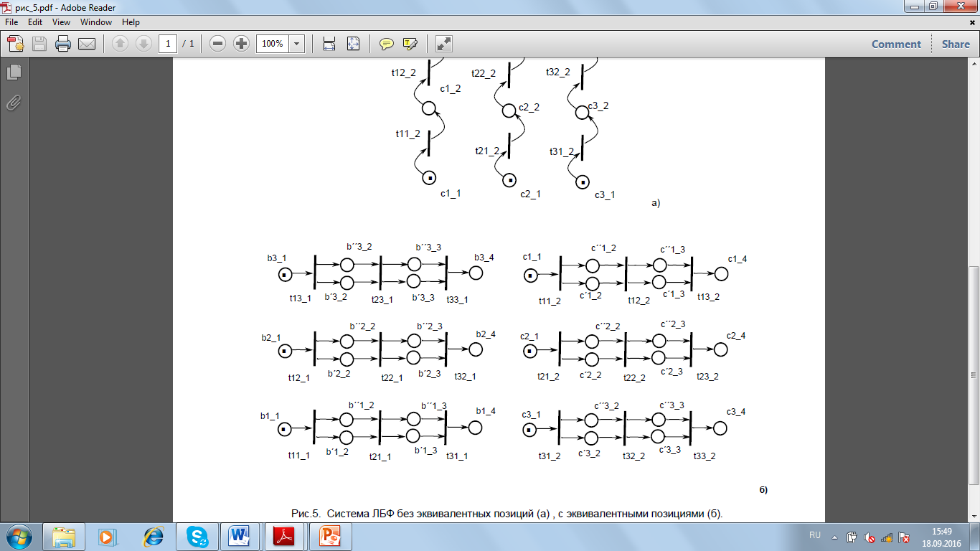Print the document with printer icon
The width and height of the screenshot is (980, 551).
[63, 44]
